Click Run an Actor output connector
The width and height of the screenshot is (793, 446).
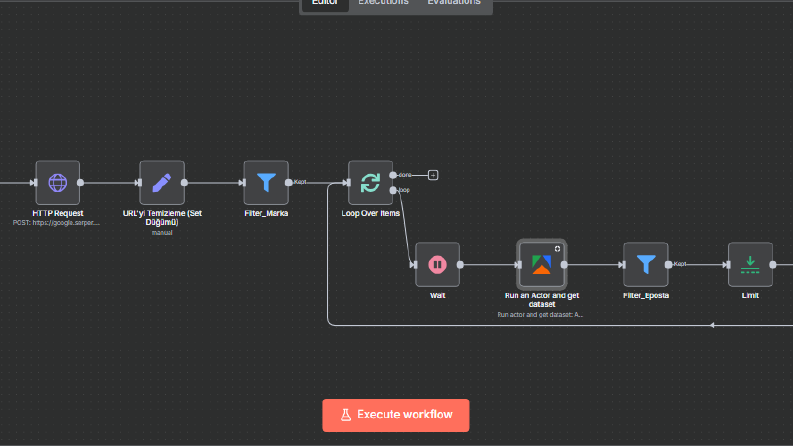tap(564, 264)
